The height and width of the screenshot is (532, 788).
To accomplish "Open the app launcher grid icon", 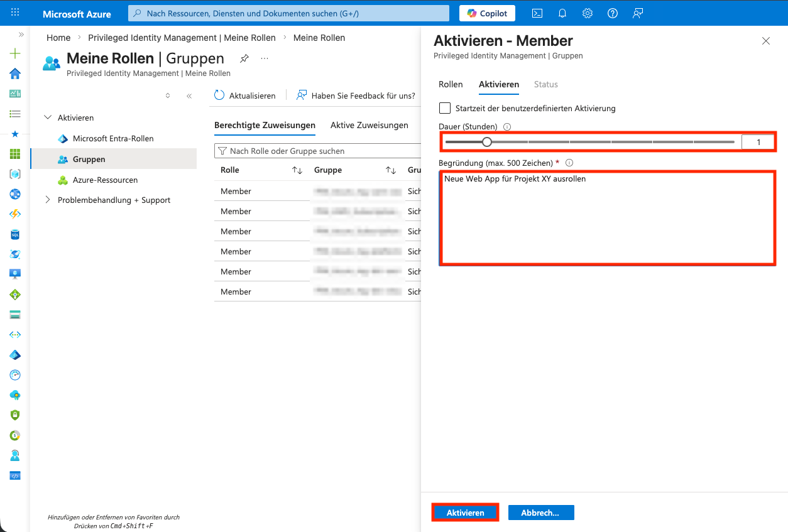I will (x=15, y=13).
